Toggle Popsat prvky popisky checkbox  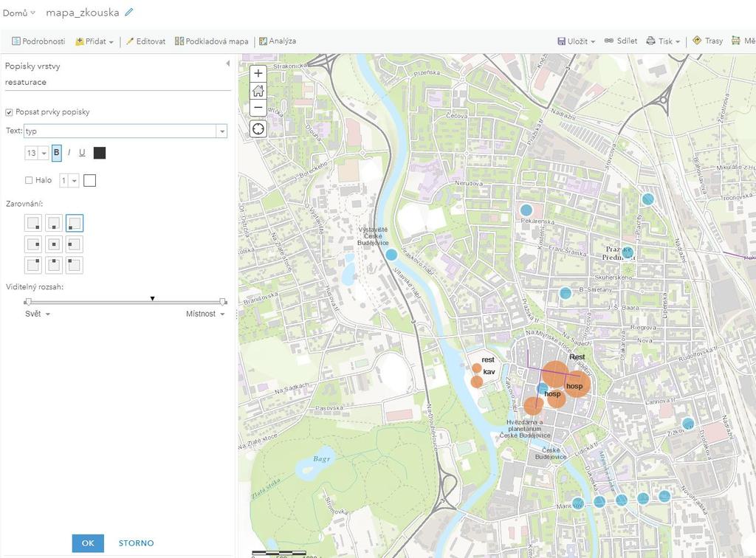tap(9, 112)
